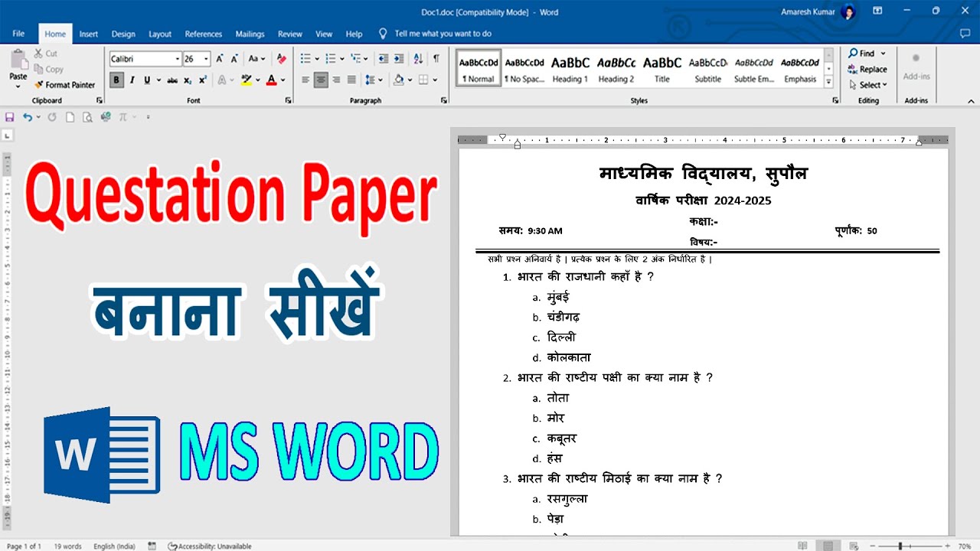Toggle Justify alignment button

click(x=351, y=80)
